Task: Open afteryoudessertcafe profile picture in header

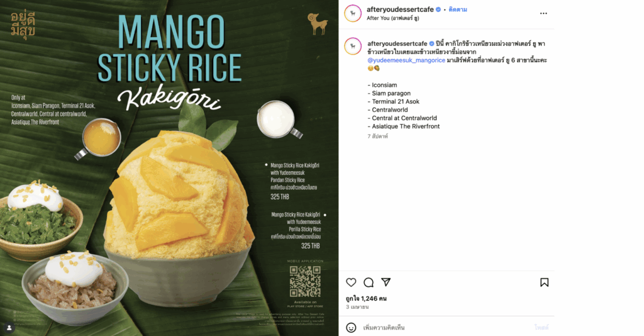Action: pyautogui.click(x=352, y=14)
